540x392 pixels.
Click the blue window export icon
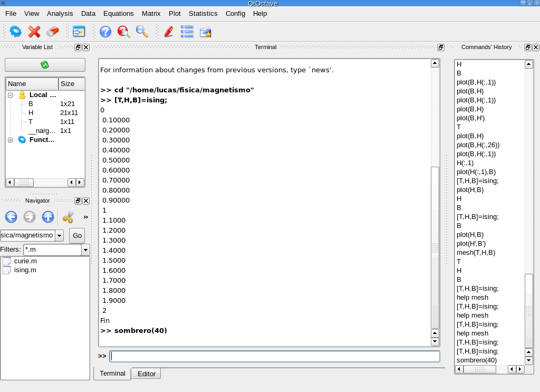pyautogui.click(x=79, y=32)
